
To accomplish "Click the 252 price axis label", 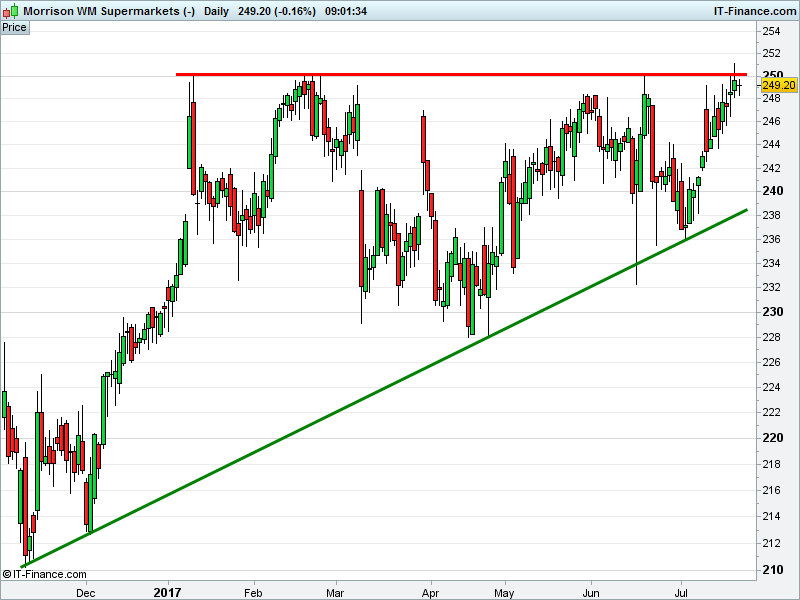I will (x=771, y=53).
